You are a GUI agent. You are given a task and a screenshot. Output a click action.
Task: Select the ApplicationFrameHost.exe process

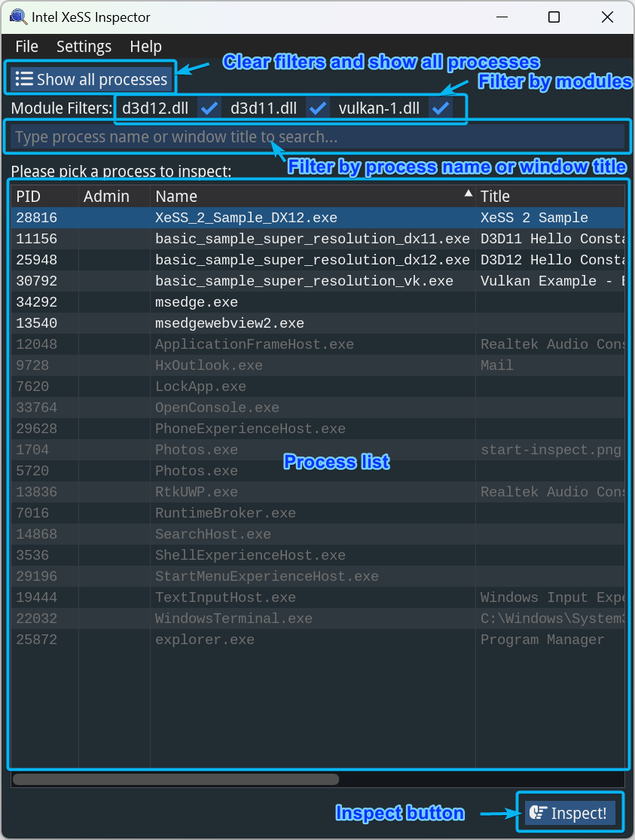[317, 344]
